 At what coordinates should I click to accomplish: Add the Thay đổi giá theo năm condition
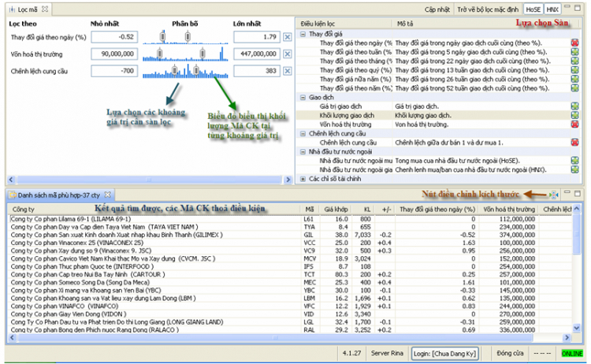click(x=574, y=87)
